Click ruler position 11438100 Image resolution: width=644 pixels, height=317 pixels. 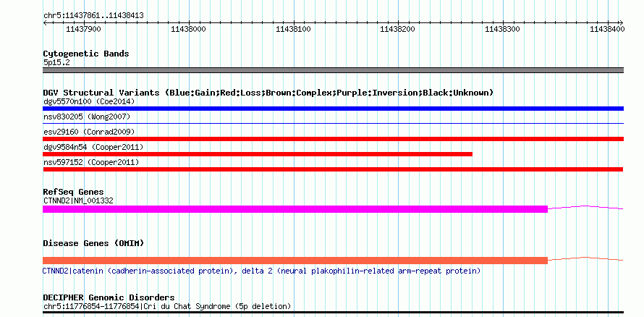pyautogui.click(x=293, y=29)
